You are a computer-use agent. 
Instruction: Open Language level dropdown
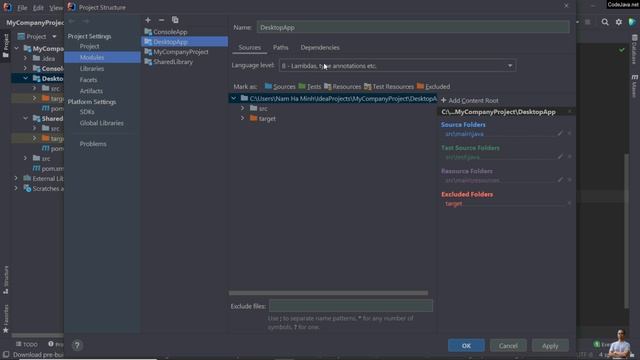click(x=397, y=66)
